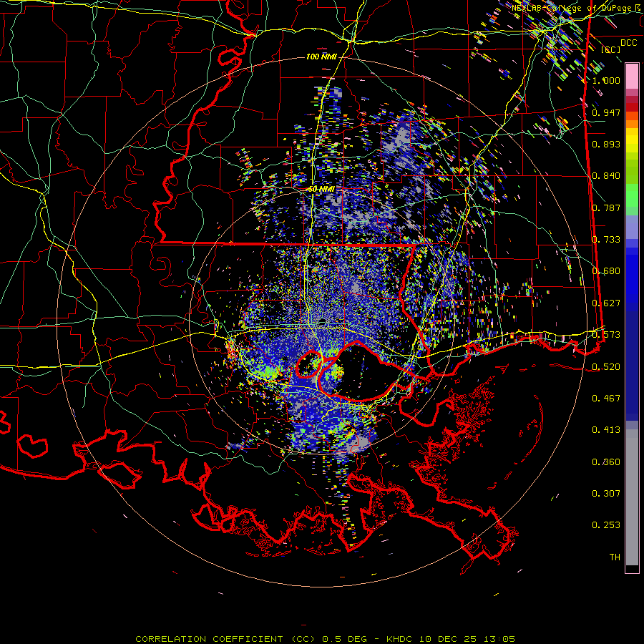
Task: Click the 0.840 color scale value
Action: pyautogui.click(x=606, y=176)
